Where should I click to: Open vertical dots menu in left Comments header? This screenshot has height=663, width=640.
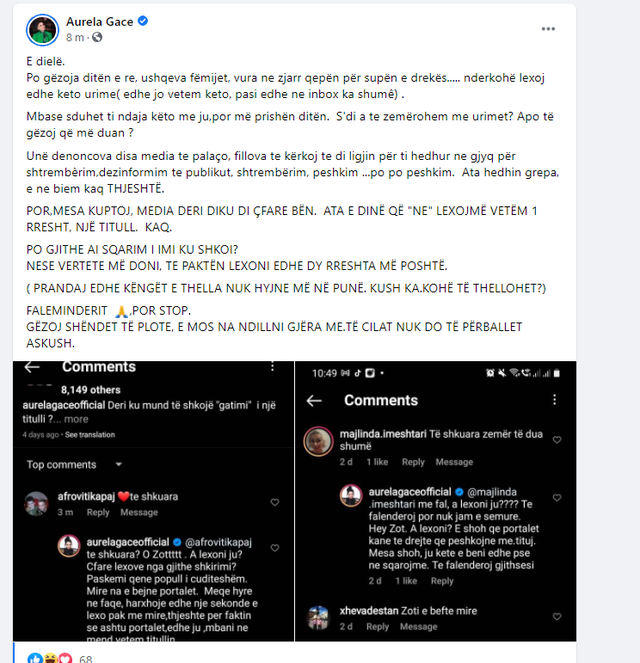click(x=272, y=366)
